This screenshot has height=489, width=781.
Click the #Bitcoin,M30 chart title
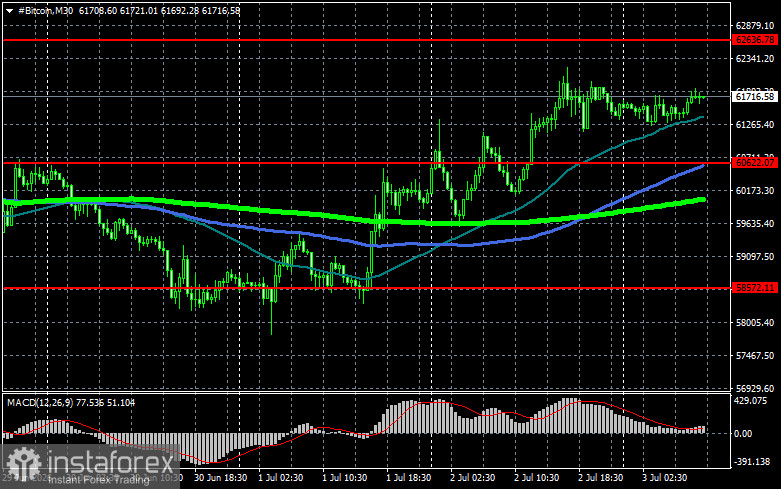(x=46, y=10)
